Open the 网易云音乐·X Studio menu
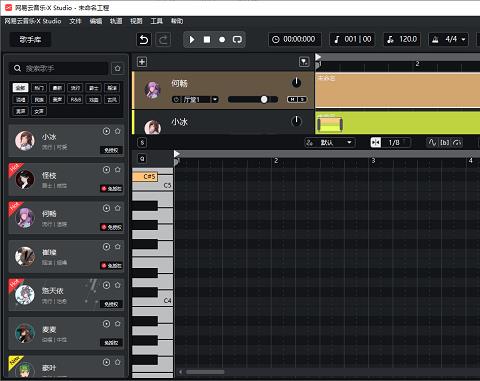This screenshot has width=480, height=381. pos(33,21)
